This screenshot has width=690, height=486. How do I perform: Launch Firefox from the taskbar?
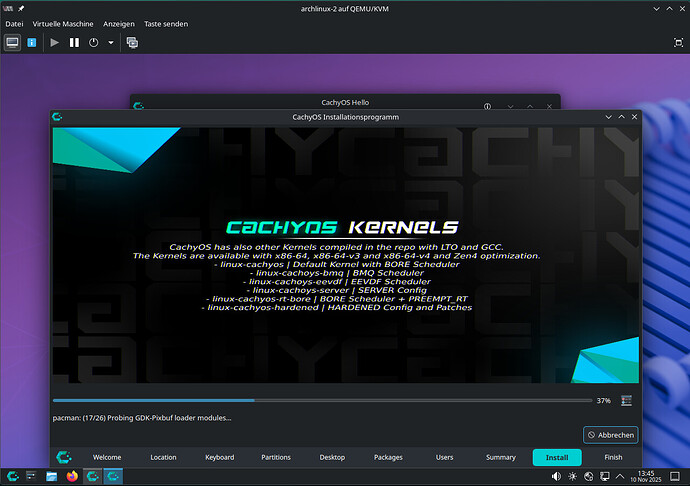[x=72, y=476]
